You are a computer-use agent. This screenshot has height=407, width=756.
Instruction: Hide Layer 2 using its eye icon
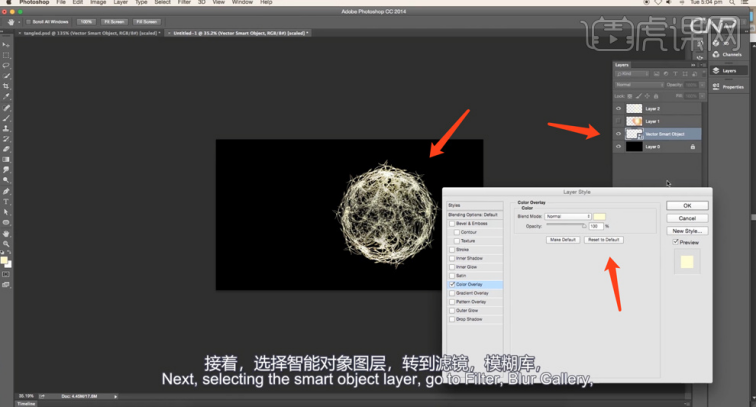619,109
